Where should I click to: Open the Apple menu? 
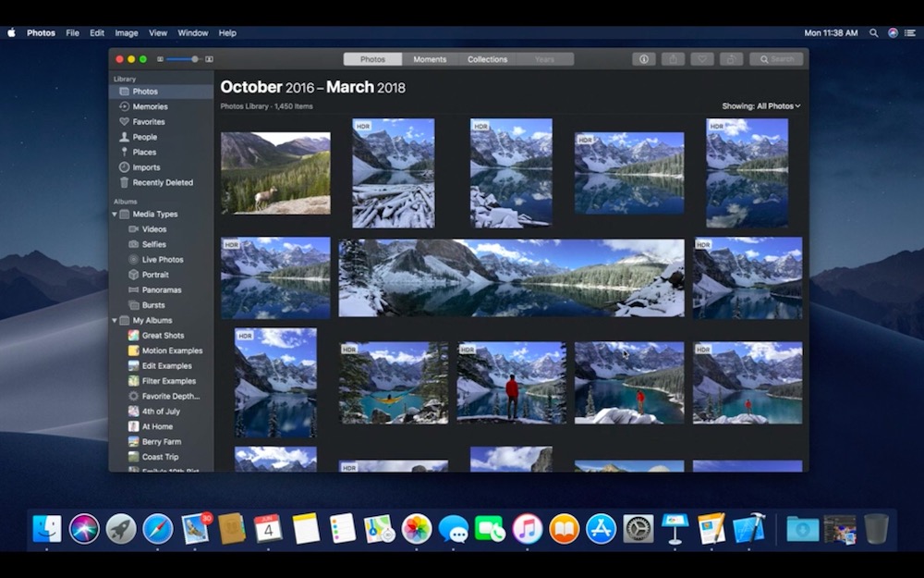(11, 33)
